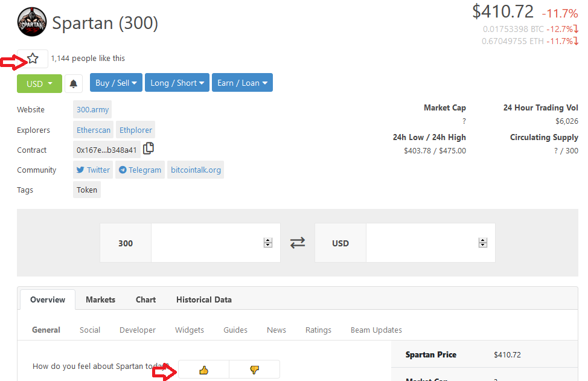Click the $410.72 headline price

tap(502, 11)
